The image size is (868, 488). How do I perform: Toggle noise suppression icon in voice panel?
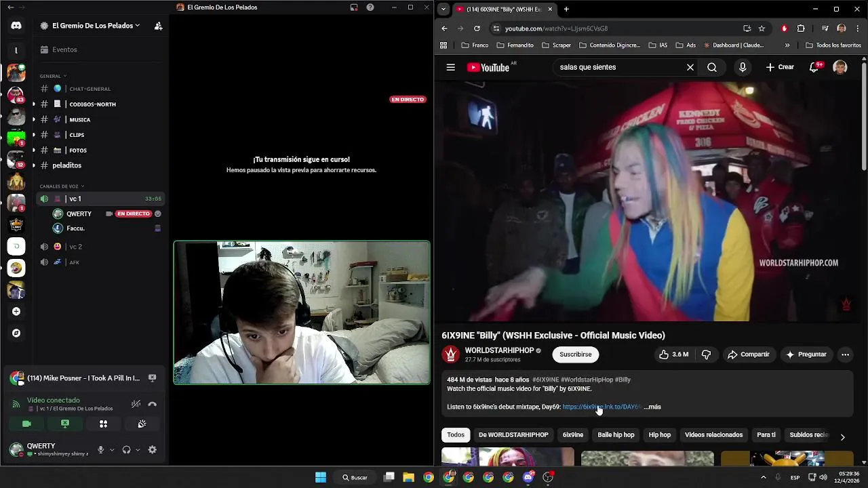136,404
